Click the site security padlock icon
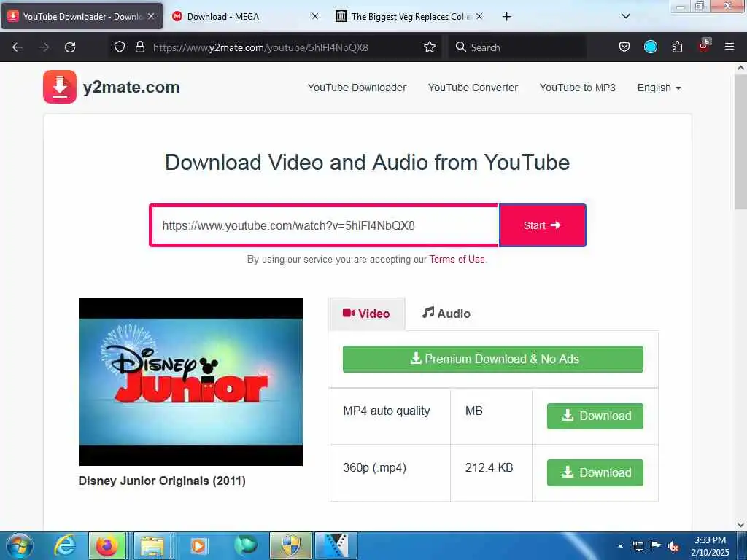Screen dimensions: 747x560 click(x=139, y=47)
